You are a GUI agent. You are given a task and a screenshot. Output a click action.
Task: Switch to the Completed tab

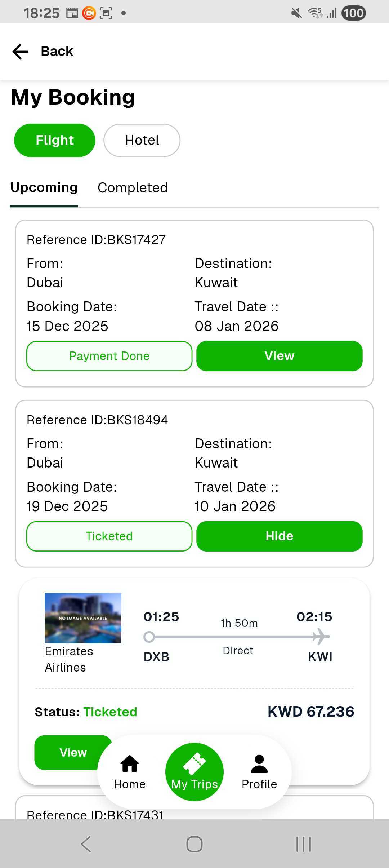133,188
